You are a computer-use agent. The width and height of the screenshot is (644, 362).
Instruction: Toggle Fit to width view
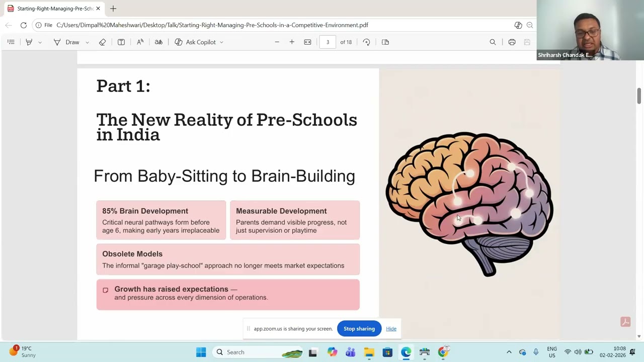point(307,42)
